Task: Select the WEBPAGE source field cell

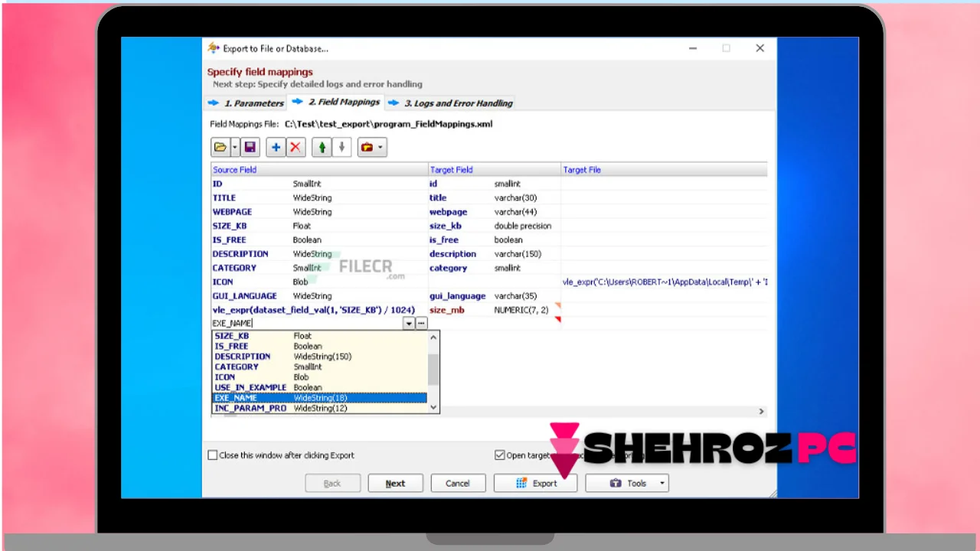Action: point(320,212)
